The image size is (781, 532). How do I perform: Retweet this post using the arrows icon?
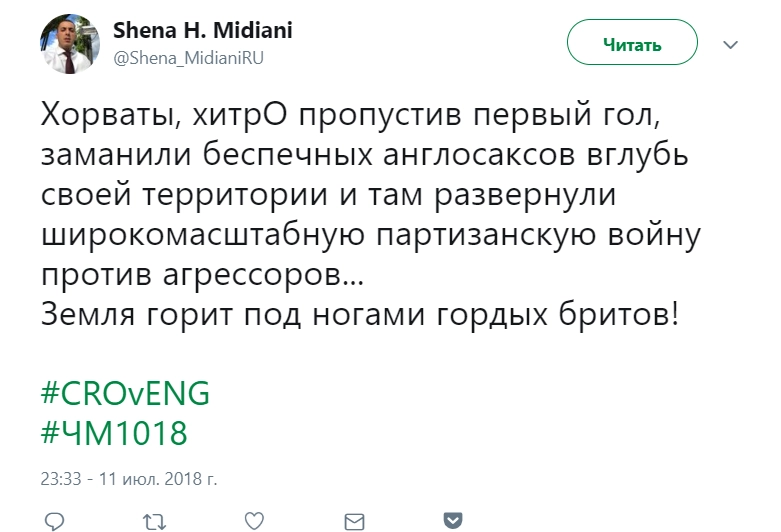(154, 520)
